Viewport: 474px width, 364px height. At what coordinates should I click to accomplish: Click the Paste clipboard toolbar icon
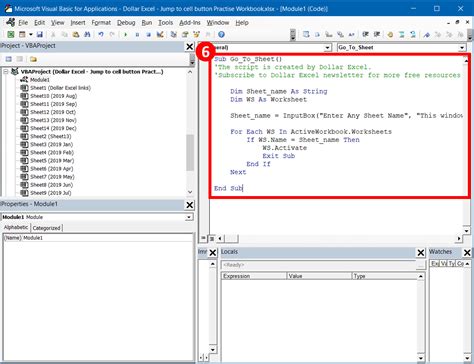coord(76,34)
